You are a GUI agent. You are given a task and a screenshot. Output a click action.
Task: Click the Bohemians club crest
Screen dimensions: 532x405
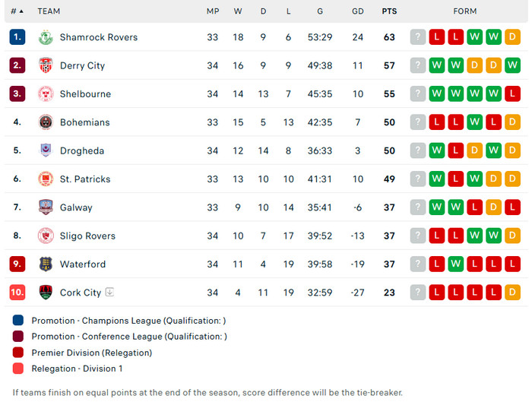pyautogui.click(x=46, y=122)
